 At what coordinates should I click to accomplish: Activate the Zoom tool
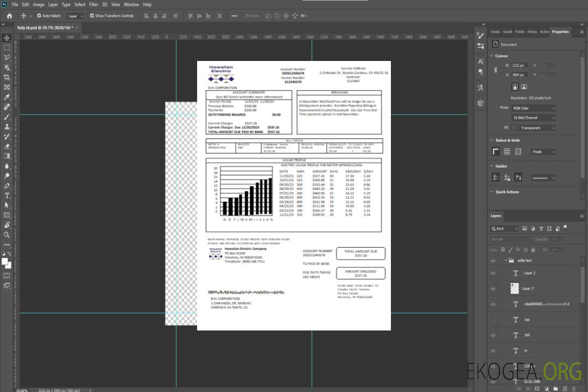pos(7,235)
